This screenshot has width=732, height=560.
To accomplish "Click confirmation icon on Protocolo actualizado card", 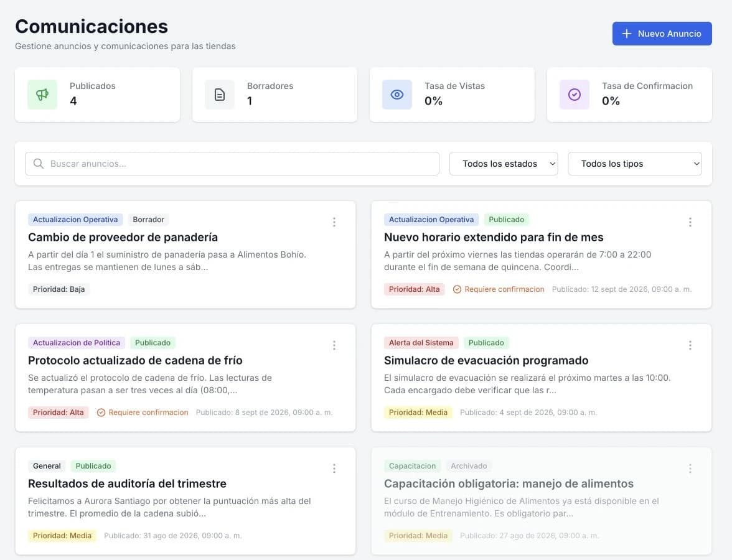I will click(101, 413).
